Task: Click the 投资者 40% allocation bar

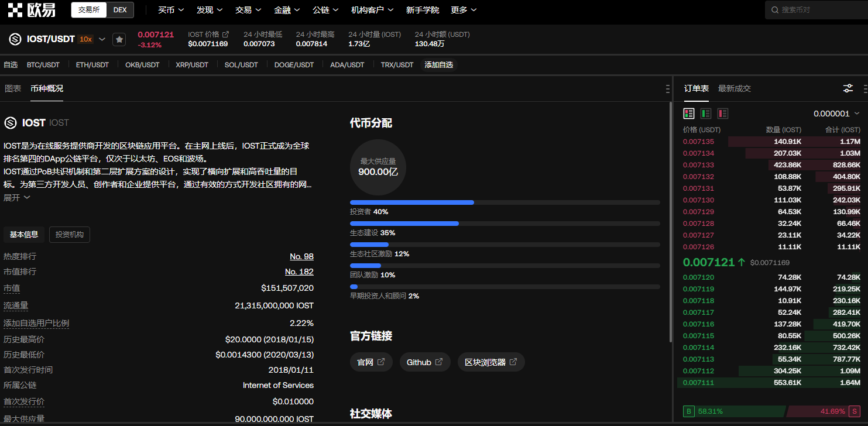Action: [412, 202]
